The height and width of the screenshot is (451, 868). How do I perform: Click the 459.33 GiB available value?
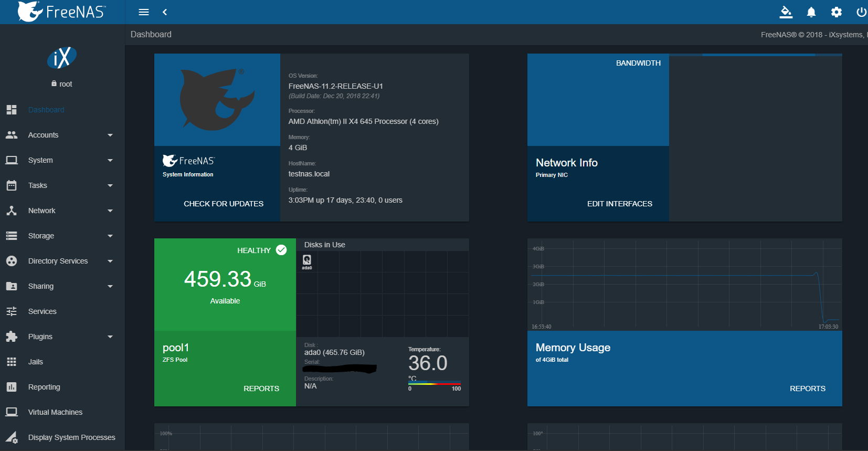[x=225, y=279]
